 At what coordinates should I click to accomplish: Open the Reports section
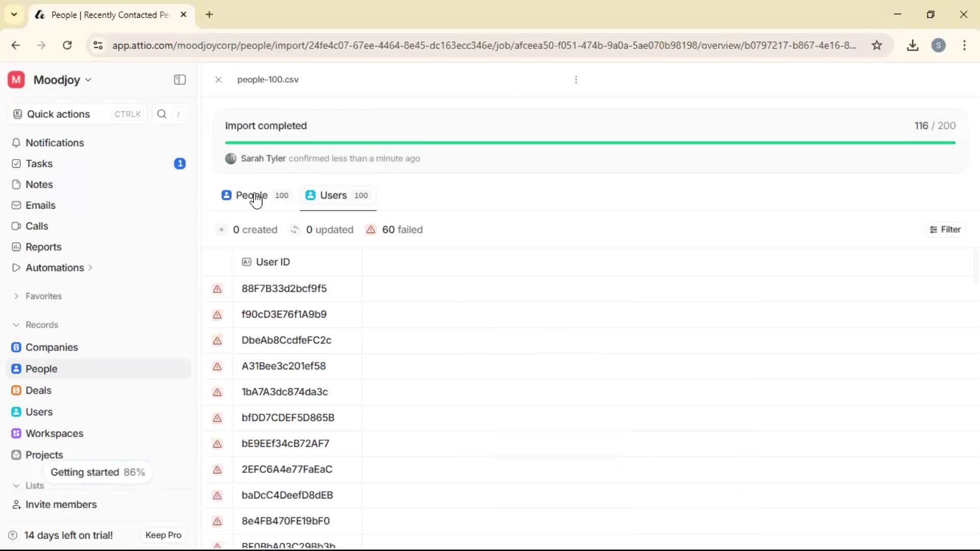[43, 246]
